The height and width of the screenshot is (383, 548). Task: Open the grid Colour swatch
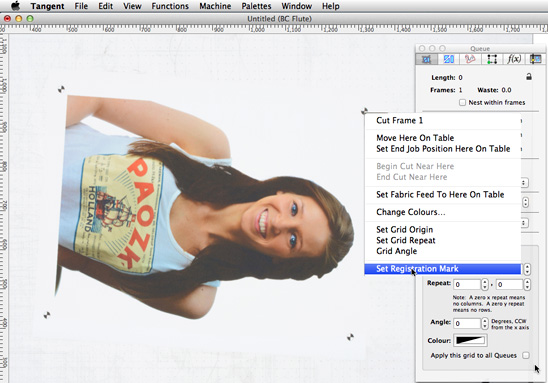click(x=470, y=340)
